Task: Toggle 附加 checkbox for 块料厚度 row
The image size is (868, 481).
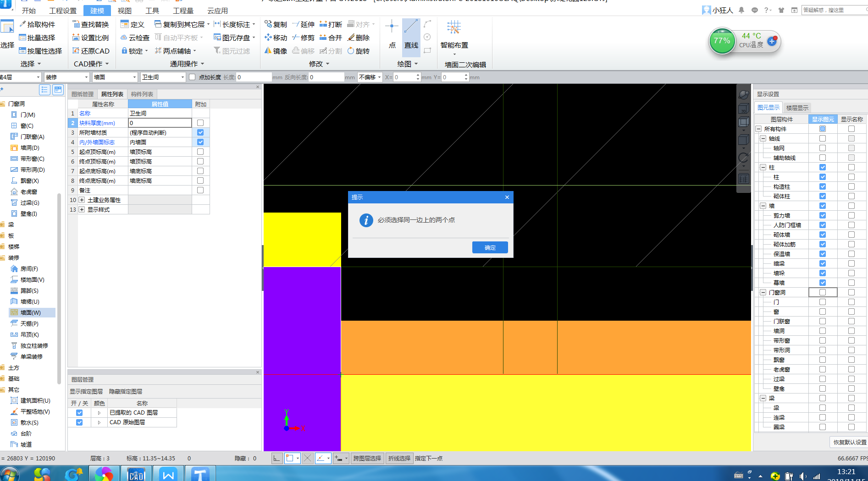Action: pyautogui.click(x=200, y=123)
